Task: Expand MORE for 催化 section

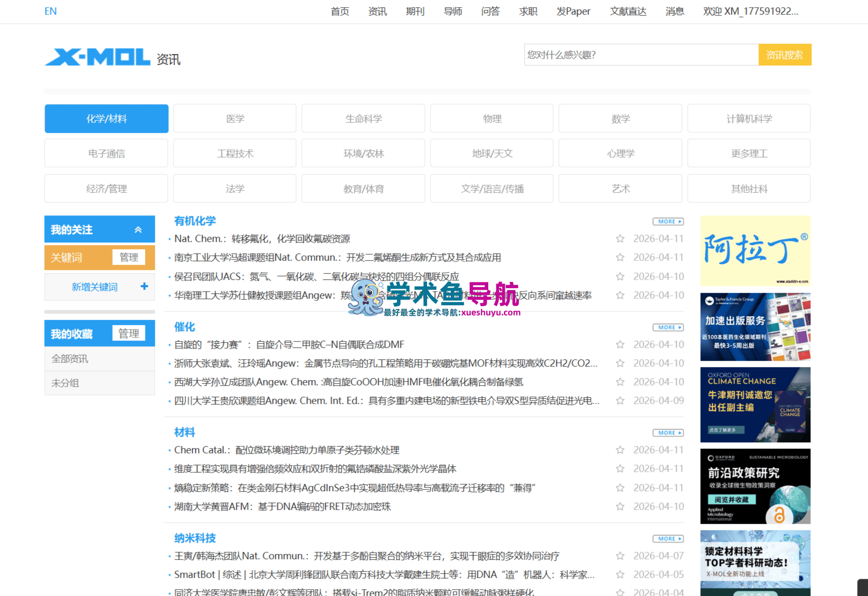Action: [x=668, y=328]
